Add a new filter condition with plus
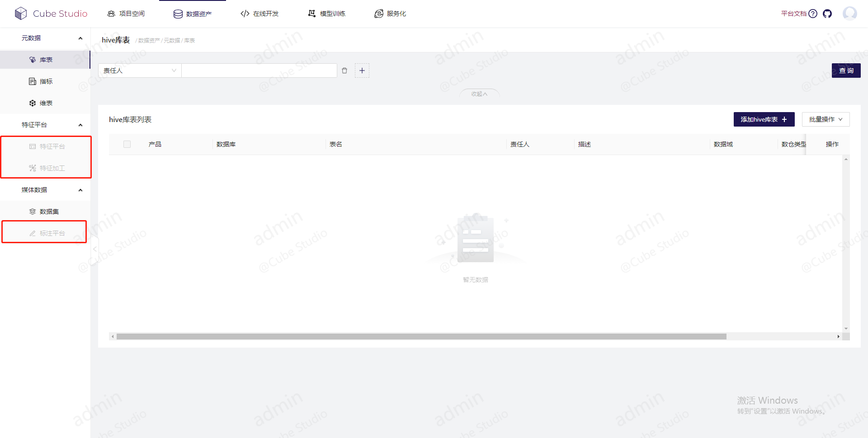Screen dimensions: 868x438 [x=362, y=71]
